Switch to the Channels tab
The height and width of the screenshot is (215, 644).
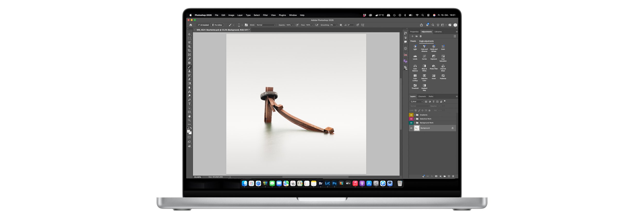tap(422, 97)
